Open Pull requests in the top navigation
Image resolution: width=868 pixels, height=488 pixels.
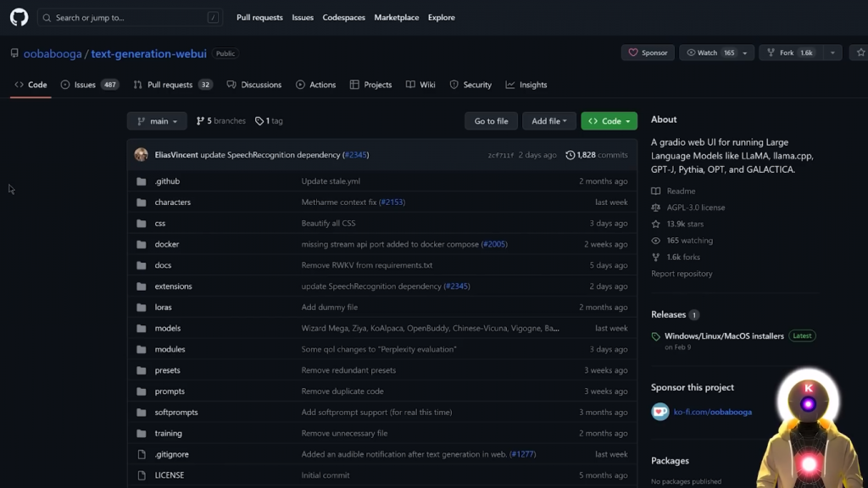tap(259, 17)
